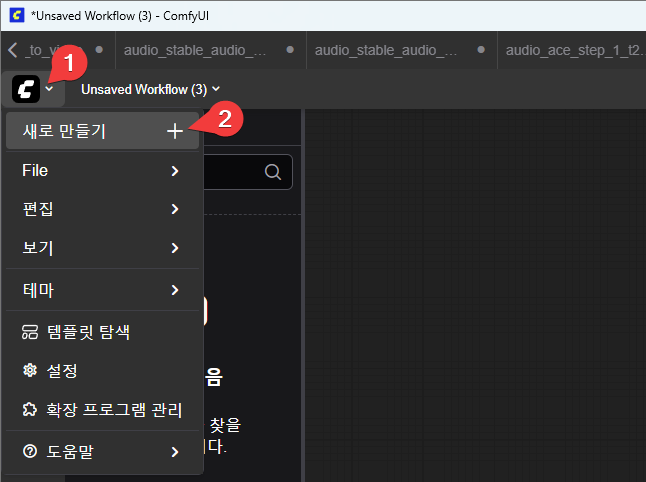Click the unsaved dot on second audio_stable_audio tab
Screen dimensions: 646x482
pos(481,48)
